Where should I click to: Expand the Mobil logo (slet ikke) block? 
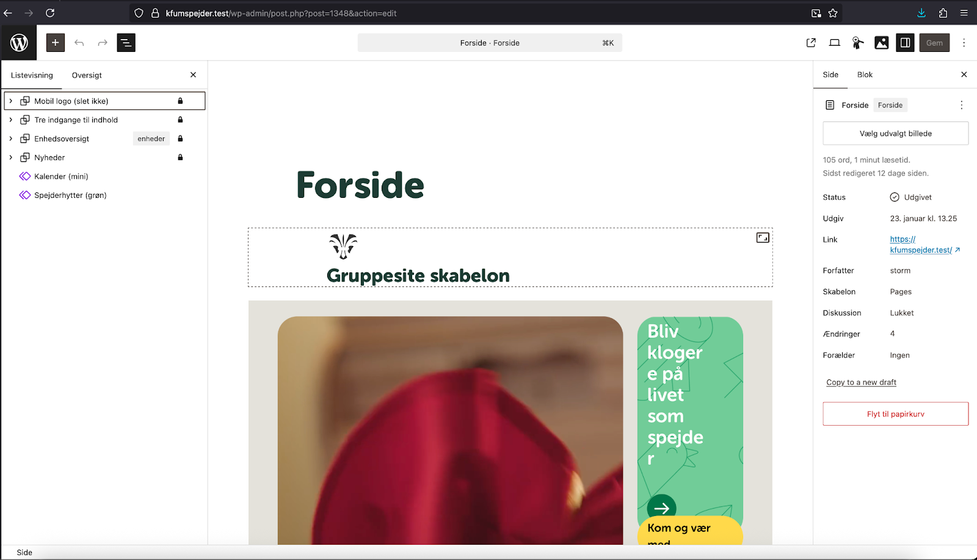pyautogui.click(x=11, y=101)
